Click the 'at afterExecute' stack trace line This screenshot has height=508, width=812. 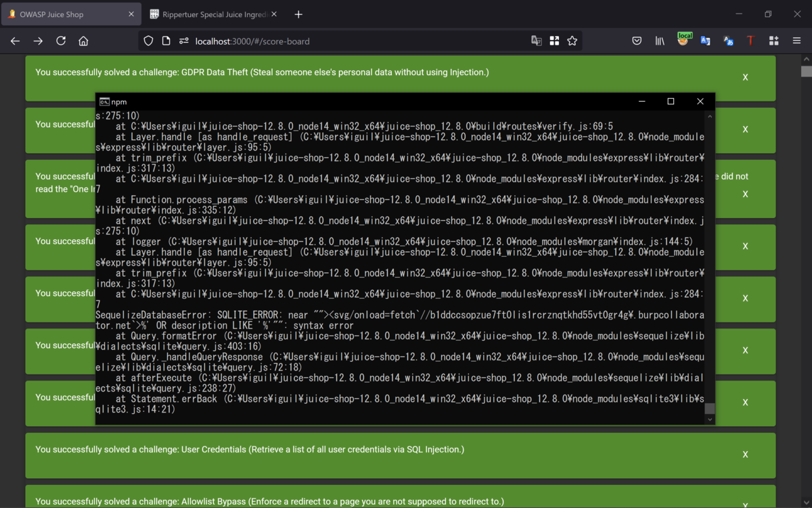click(x=399, y=383)
